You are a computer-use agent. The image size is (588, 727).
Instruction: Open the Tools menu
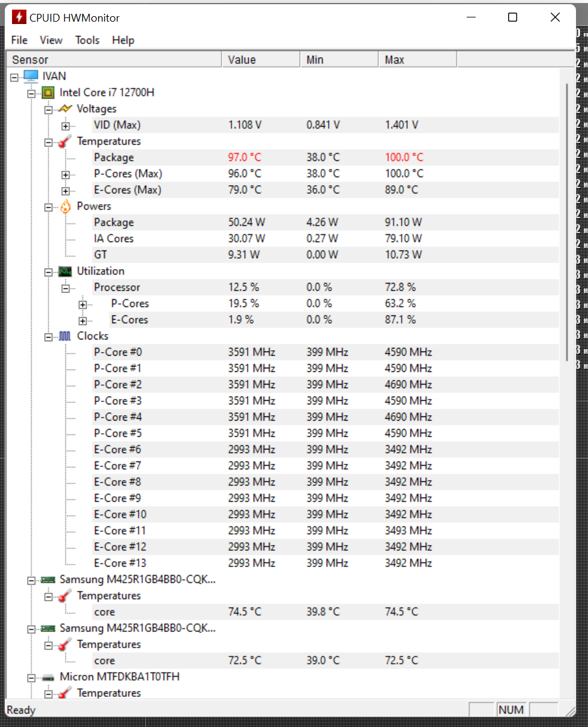[87, 40]
